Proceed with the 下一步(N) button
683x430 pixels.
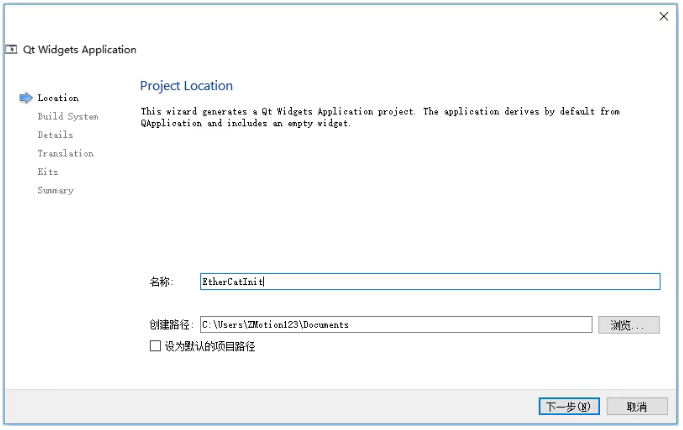coord(569,406)
